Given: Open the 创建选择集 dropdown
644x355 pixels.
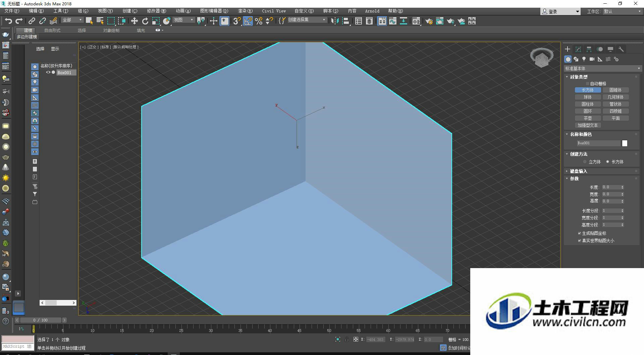Looking at the screenshot, I should (x=307, y=20).
